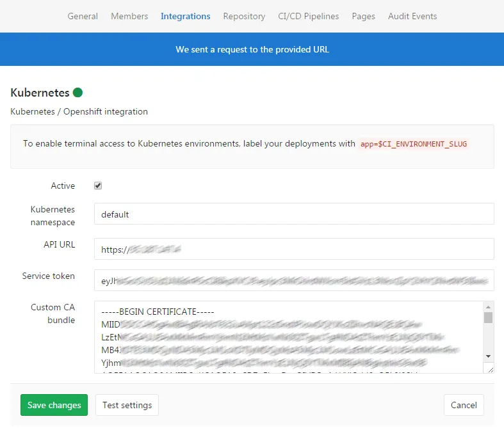Uncheck the Active checkbox
504x428 pixels.
(98, 186)
